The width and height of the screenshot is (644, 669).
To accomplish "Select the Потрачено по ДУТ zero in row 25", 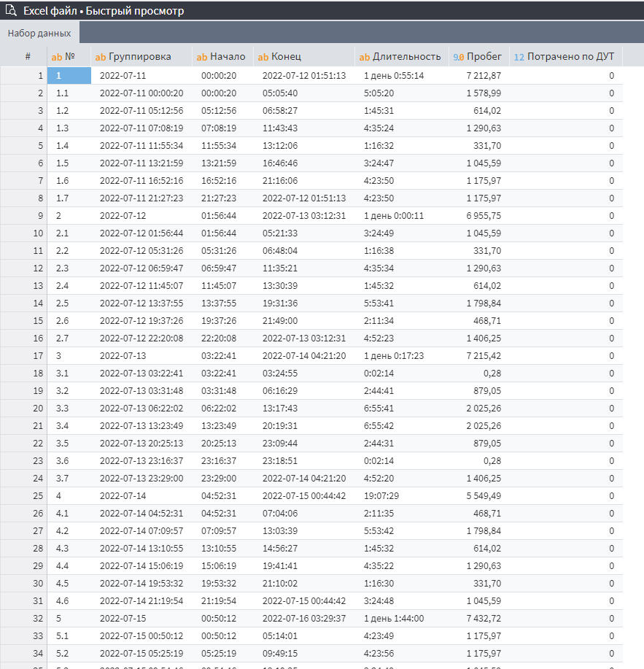I will tap(612, 495).
